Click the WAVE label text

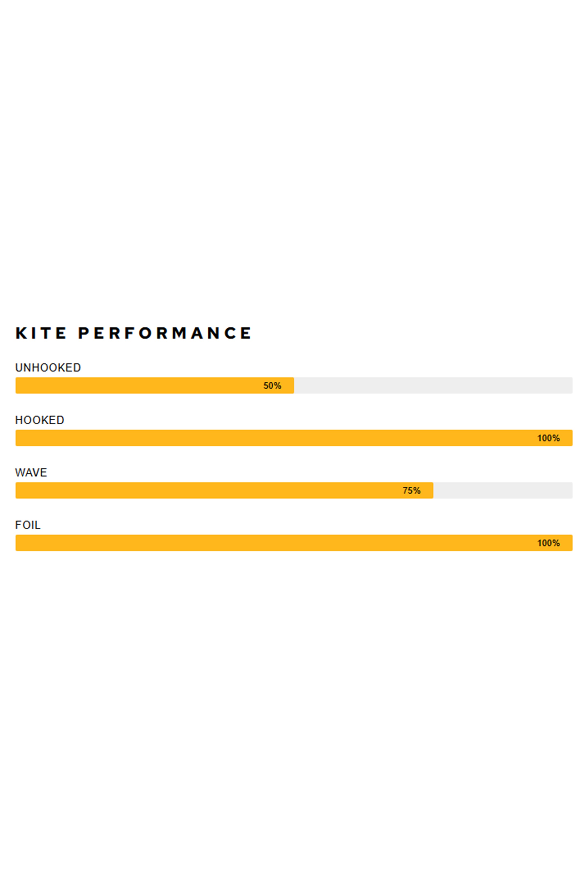point(31,472)
